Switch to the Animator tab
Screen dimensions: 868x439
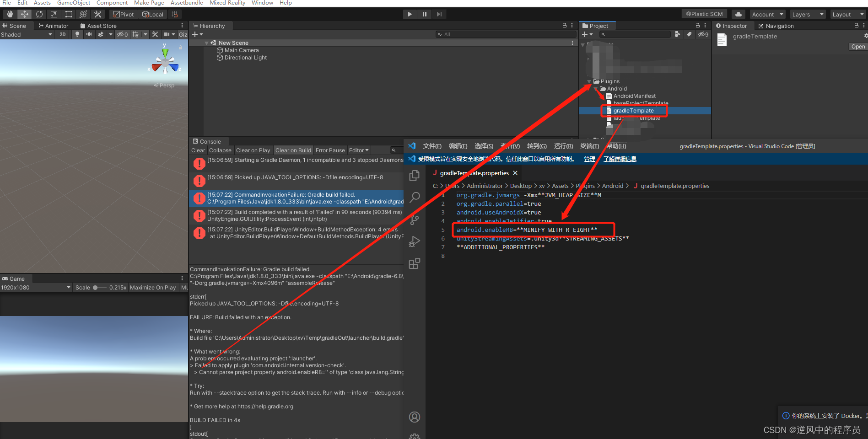[x=56, y=26]
